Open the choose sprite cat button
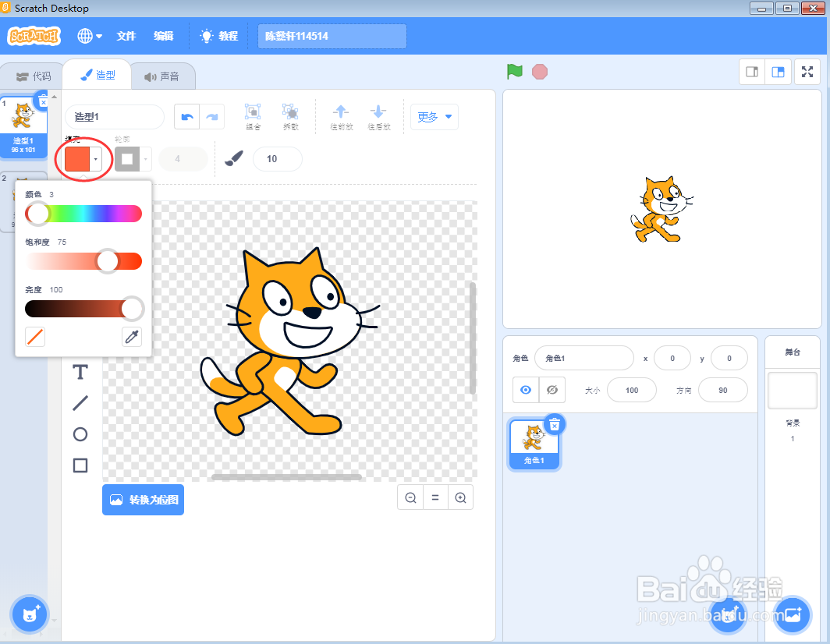Screen dimensions: 830x644 [729, 614]
